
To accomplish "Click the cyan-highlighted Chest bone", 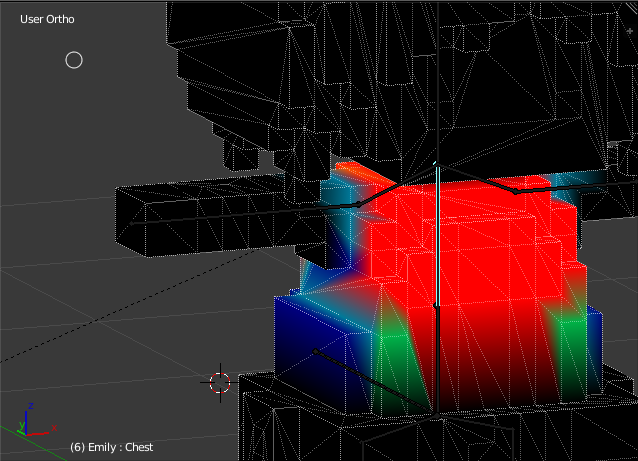I will (438, 234).
